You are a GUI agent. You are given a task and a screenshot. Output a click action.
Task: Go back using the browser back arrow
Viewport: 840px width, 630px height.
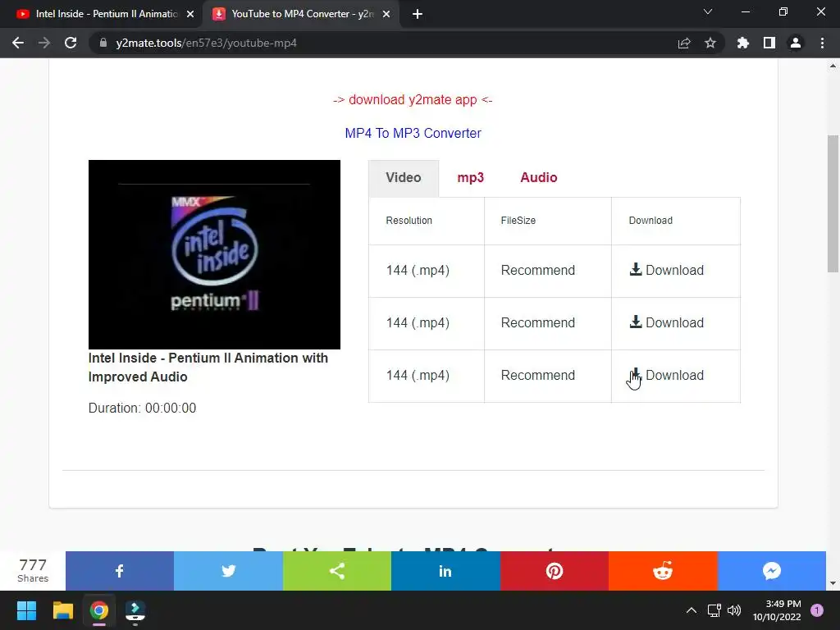click(18, 43)
